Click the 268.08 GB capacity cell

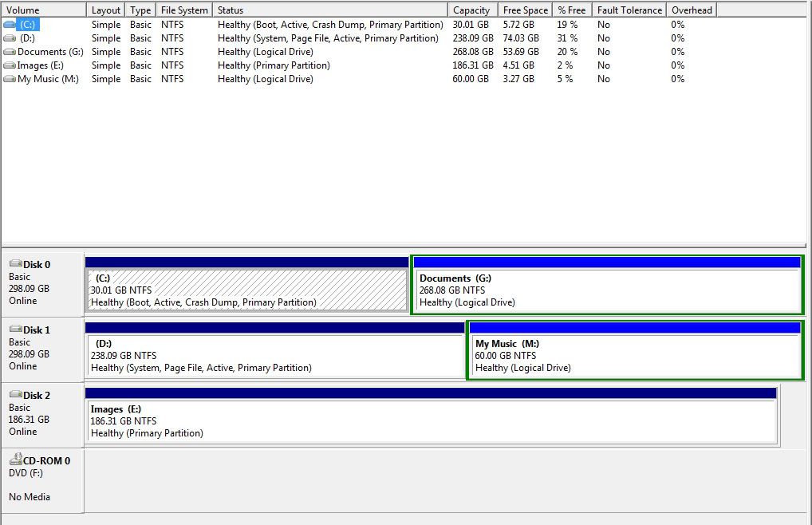point(473,52)
